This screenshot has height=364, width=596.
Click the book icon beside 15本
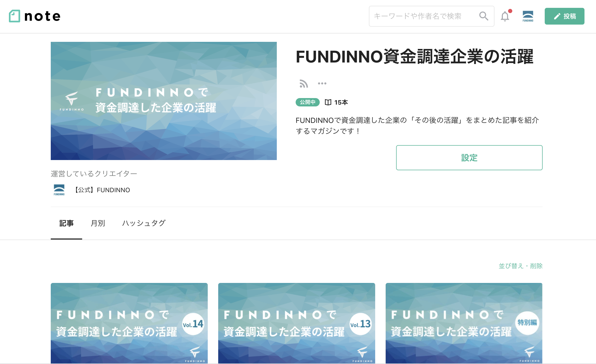[328, 102]
